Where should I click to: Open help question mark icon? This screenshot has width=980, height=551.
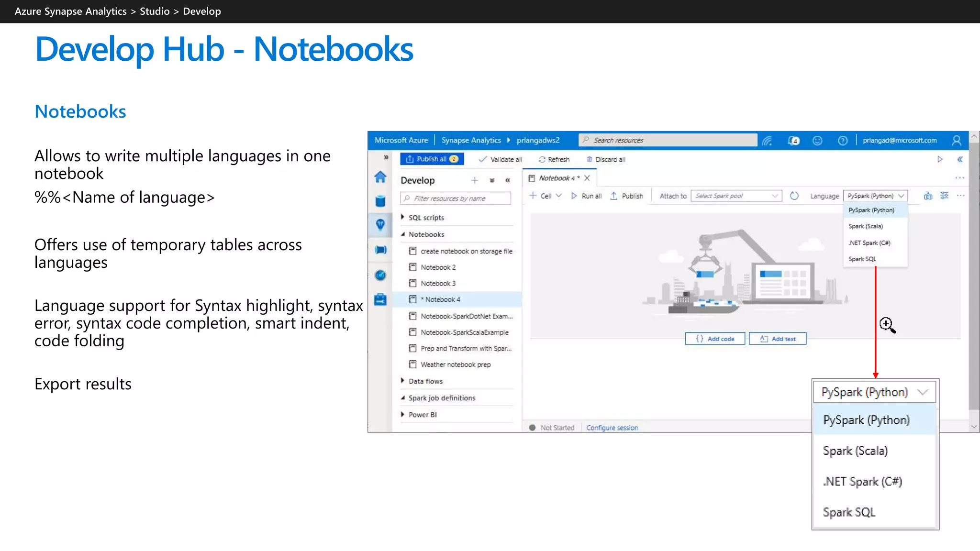(843, 140)
